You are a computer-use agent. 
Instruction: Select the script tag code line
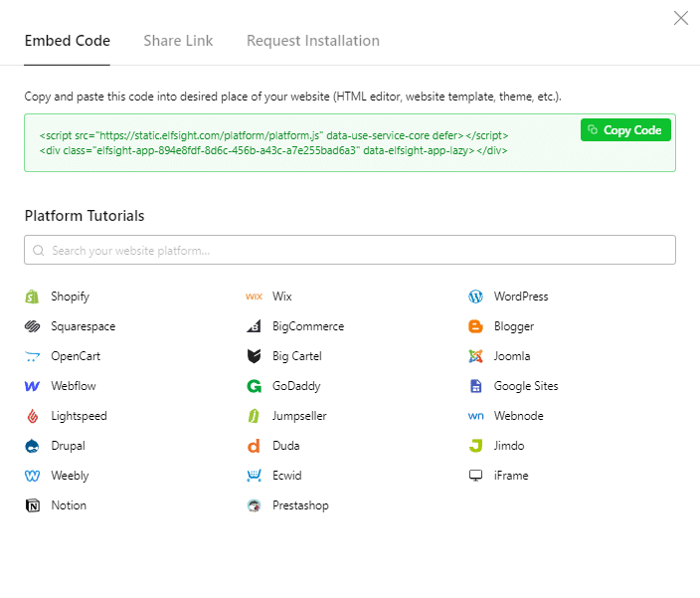tap(273, 135)
